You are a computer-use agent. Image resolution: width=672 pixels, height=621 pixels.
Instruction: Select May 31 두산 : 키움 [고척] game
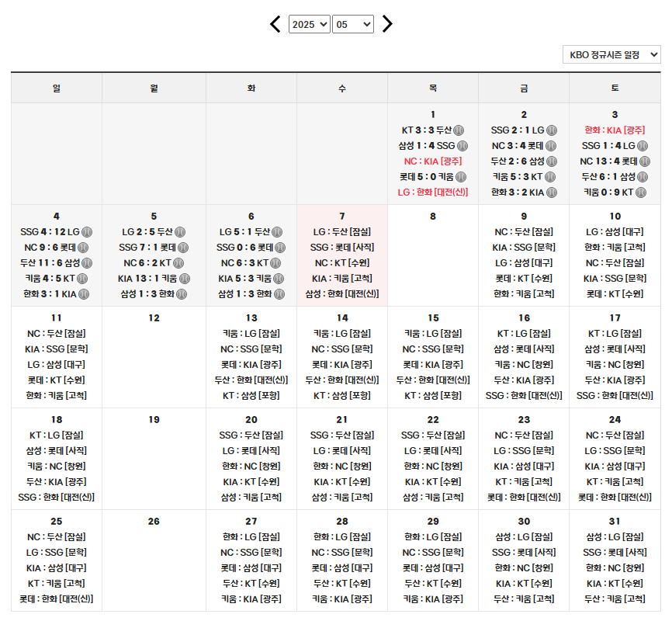coord(615,598)
